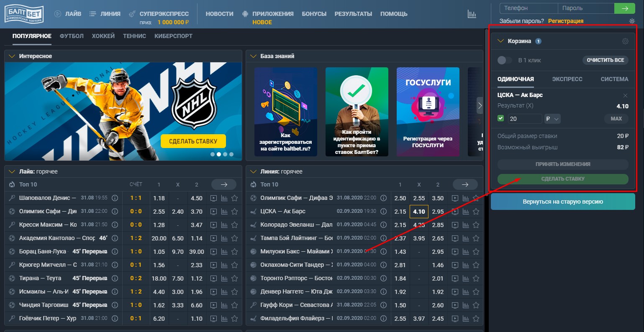Image resolution: width=644 pixels, height=332 pixels.
Task: Show info for ЦСКА — Ак Барс line row
Action: tap(383, 212)
